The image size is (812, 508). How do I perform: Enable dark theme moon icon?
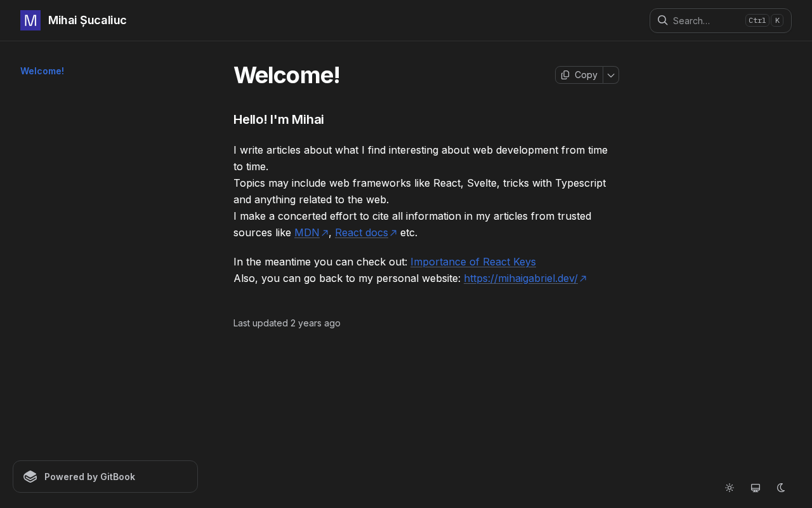pos(781,488)
